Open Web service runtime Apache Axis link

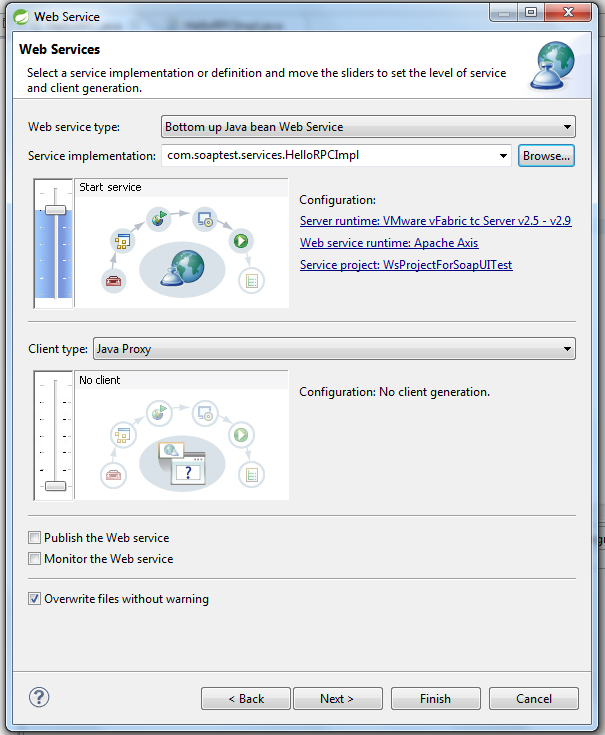click(389, 243)
